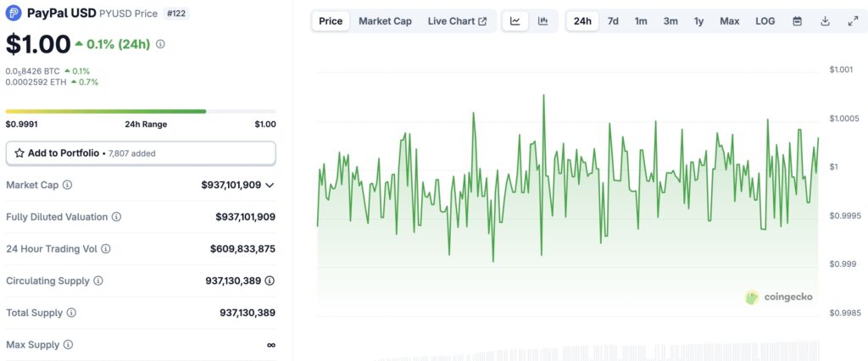
Task: Click the #122 rank badge
Action: (176, 14)
